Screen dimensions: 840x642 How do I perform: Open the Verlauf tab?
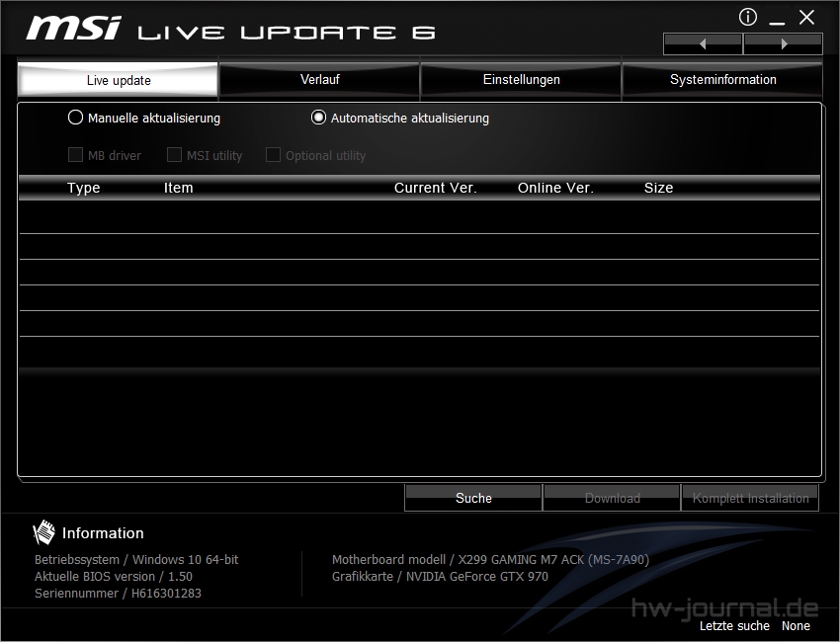[319, 80]
